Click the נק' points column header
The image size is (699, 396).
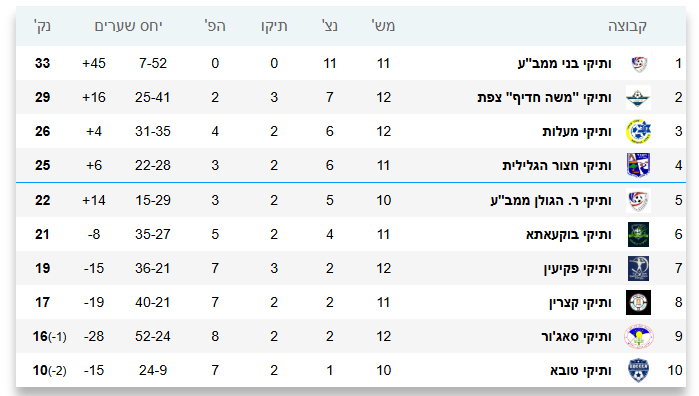(x=42, y=26)
